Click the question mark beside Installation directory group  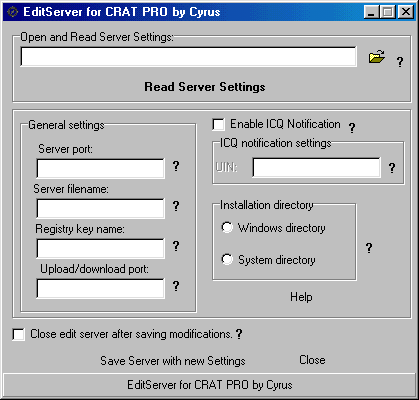[369, 248]
